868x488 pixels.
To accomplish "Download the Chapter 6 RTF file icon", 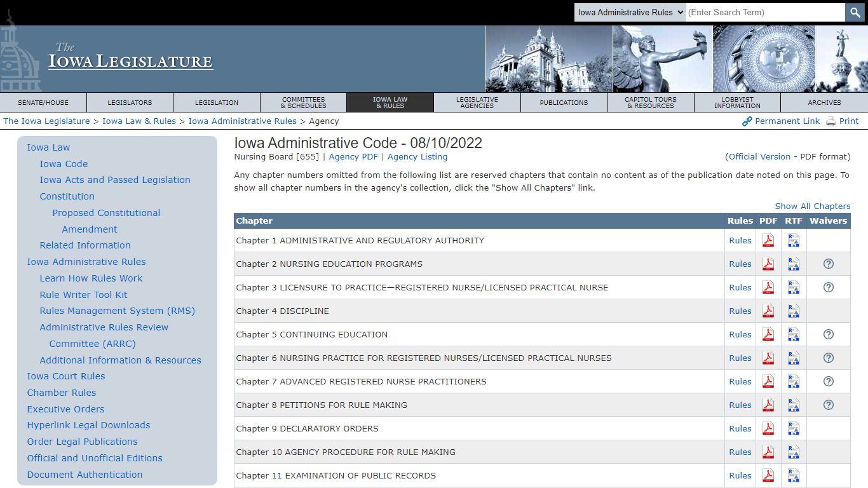I will [x=794, y=358].
